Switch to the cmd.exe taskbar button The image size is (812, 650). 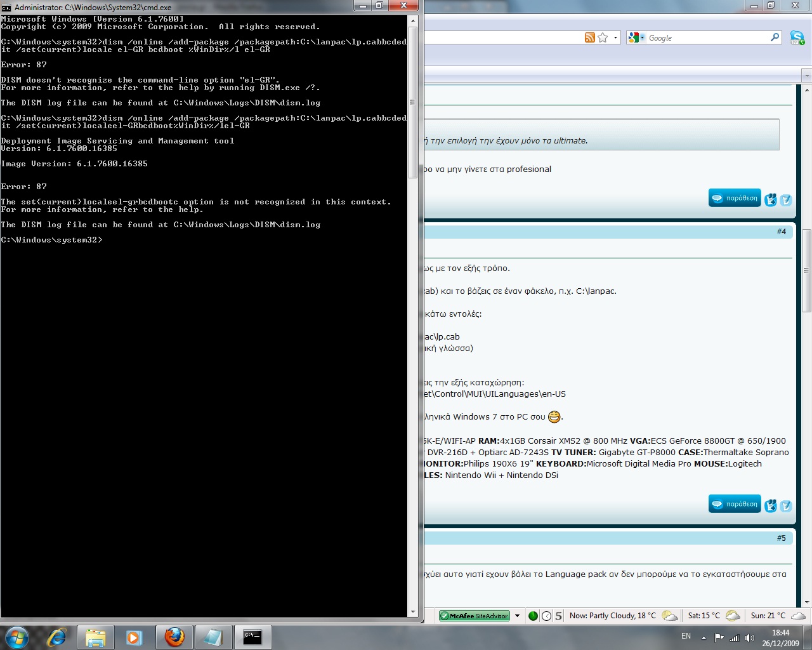click(x=252, y=637)
